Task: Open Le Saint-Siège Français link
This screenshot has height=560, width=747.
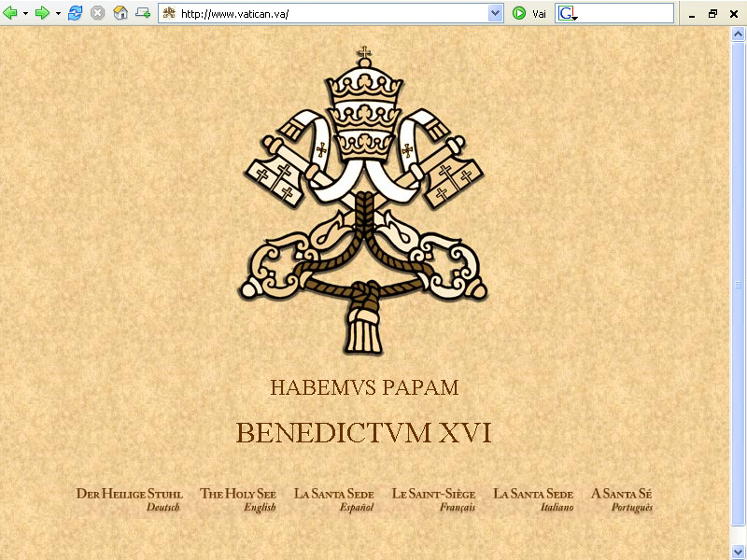Action: point(433,499)
